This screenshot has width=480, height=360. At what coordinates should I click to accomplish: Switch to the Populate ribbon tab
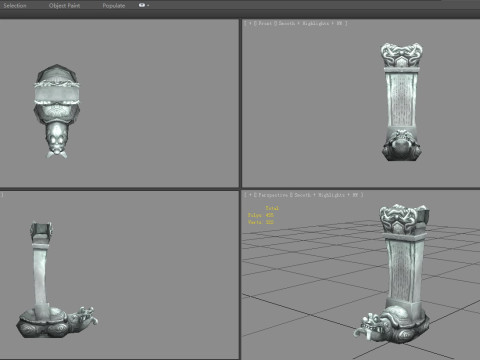[x=114, y=6]
